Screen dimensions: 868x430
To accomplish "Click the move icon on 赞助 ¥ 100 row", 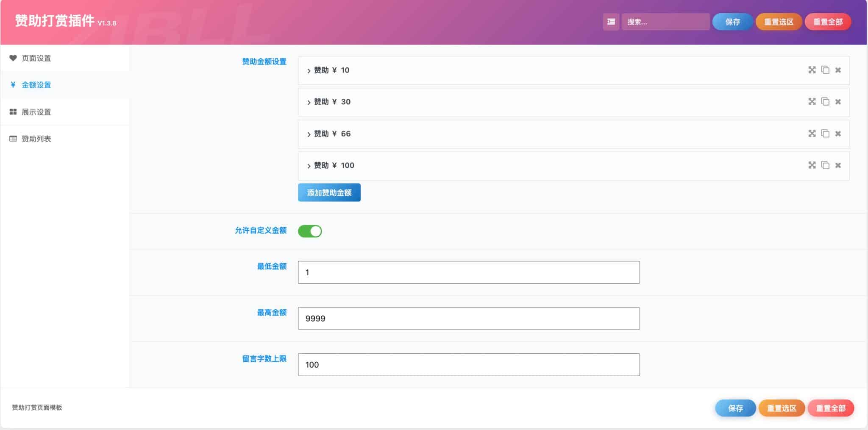I will (812, 165).
